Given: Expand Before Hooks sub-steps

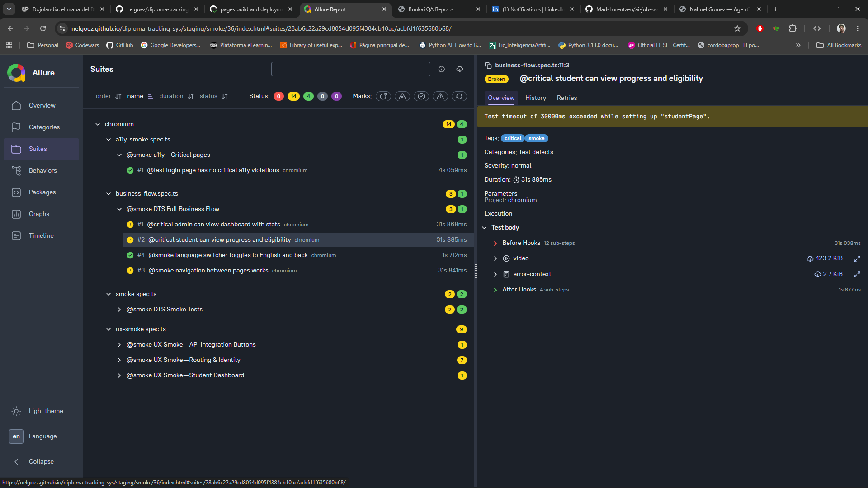Looking at the screenshot, I should click(x=495, y=243).
